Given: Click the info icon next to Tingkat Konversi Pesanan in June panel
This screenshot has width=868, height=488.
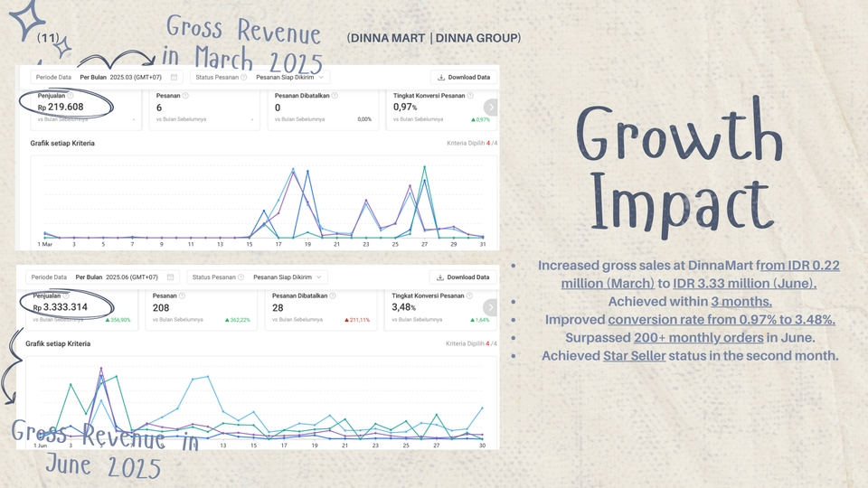Looking at the screenshot, I should pyautogui.click(x=469, y=296).
